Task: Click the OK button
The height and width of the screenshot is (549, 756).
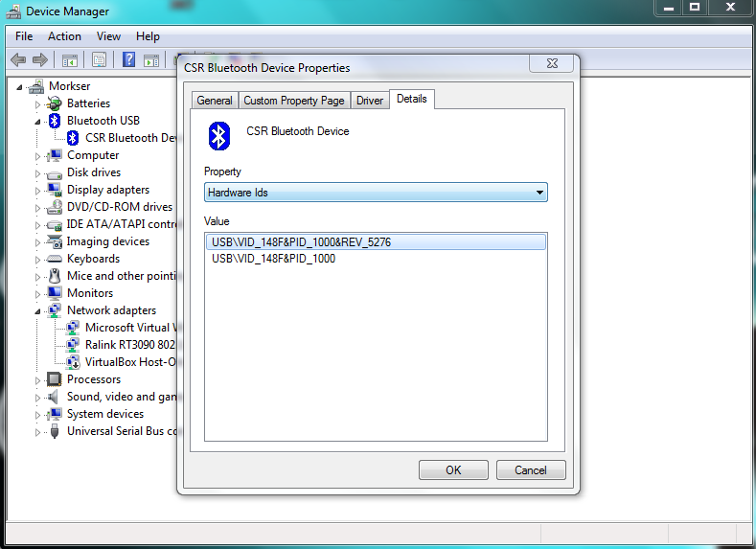Action: pos(453,469)
